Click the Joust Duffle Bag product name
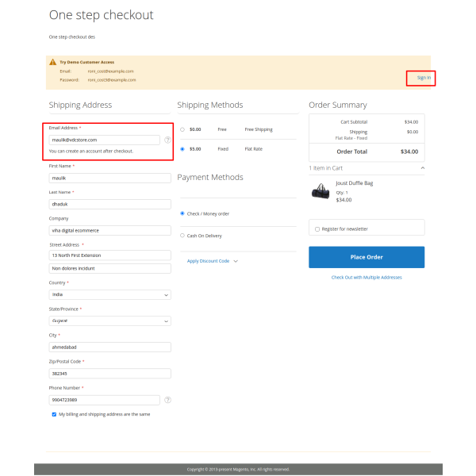This screenshot has height=476, width=476. (x=354, y=183)
